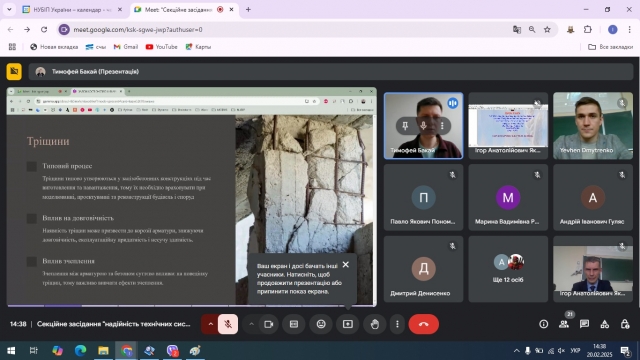640x360 pixels.
Task: Raise hand in the meeting
Action: click(375, 324)
